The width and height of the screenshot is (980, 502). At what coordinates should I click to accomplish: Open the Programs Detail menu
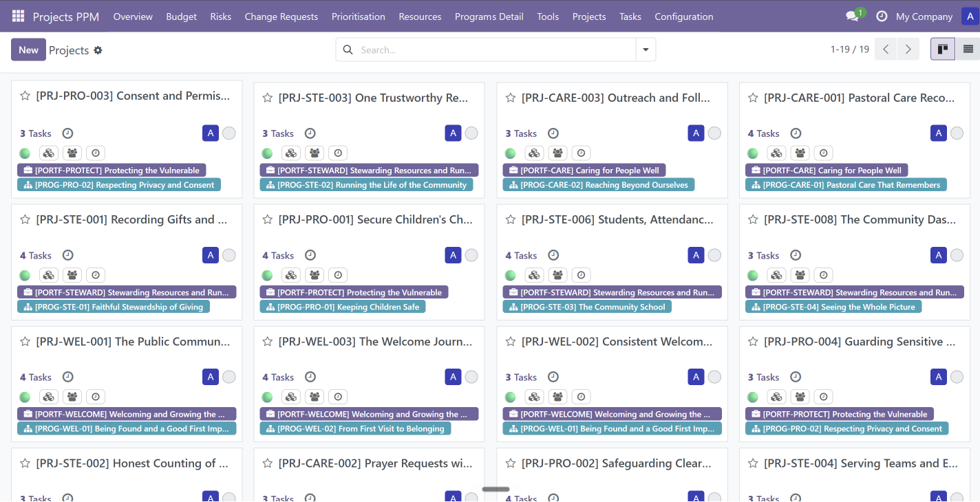(489, 17)
